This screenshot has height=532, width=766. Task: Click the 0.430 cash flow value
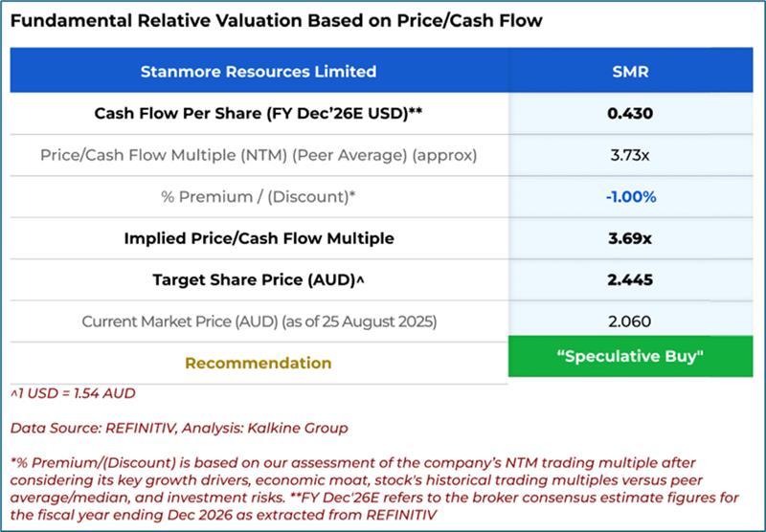point(630,113)
